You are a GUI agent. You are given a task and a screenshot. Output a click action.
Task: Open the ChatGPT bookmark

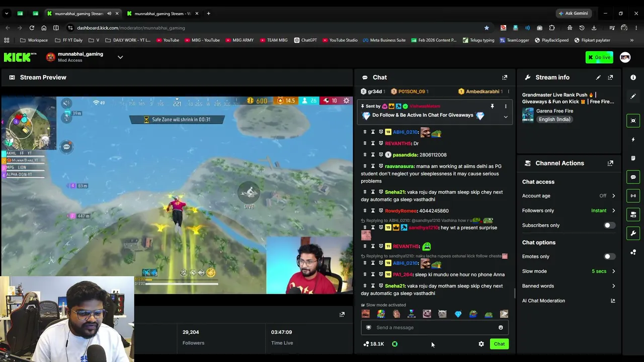coord(306,40)
